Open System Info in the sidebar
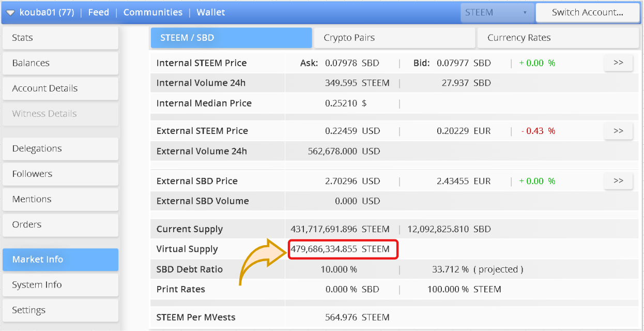Viewport: 644px width, 331px height. click(60, 285)
